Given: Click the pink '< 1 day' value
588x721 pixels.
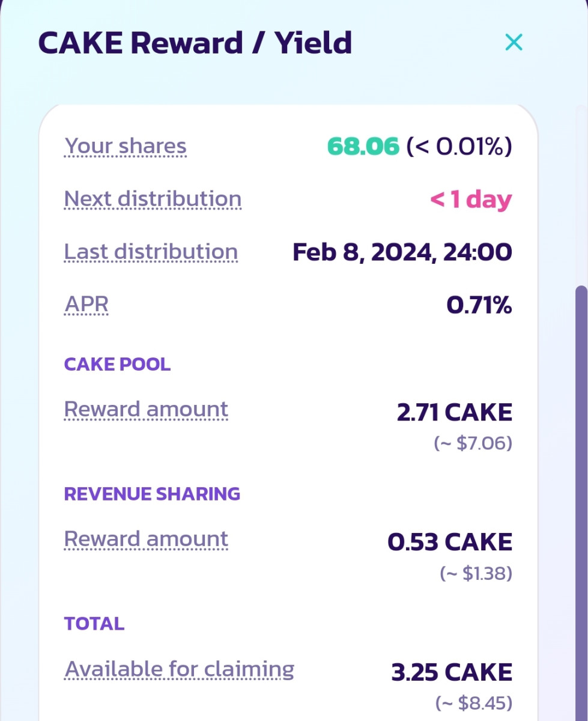Looking at the screenshot, I should (471, 199).
